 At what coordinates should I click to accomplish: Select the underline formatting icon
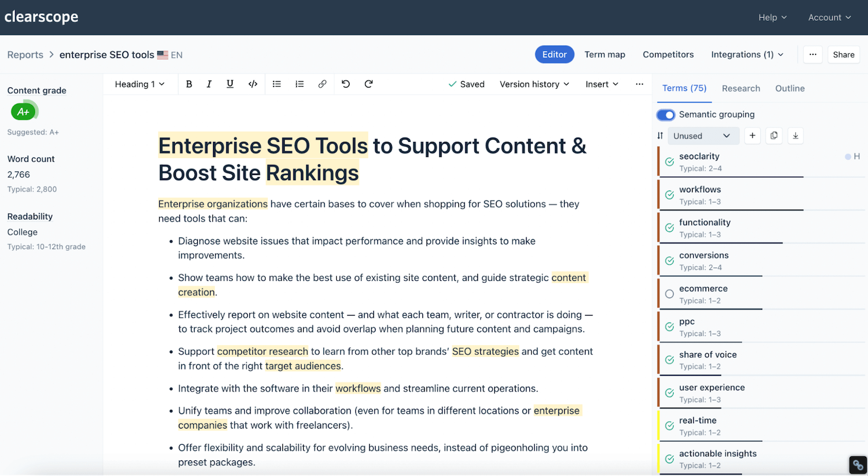[x=230, y=84]
